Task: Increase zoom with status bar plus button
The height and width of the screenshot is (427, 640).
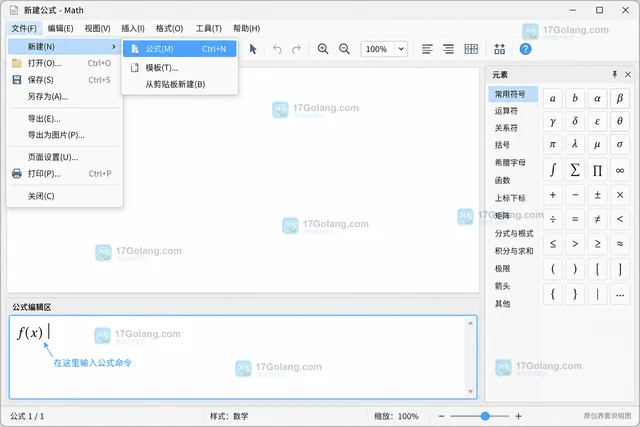Action: [x=518, y=416]
